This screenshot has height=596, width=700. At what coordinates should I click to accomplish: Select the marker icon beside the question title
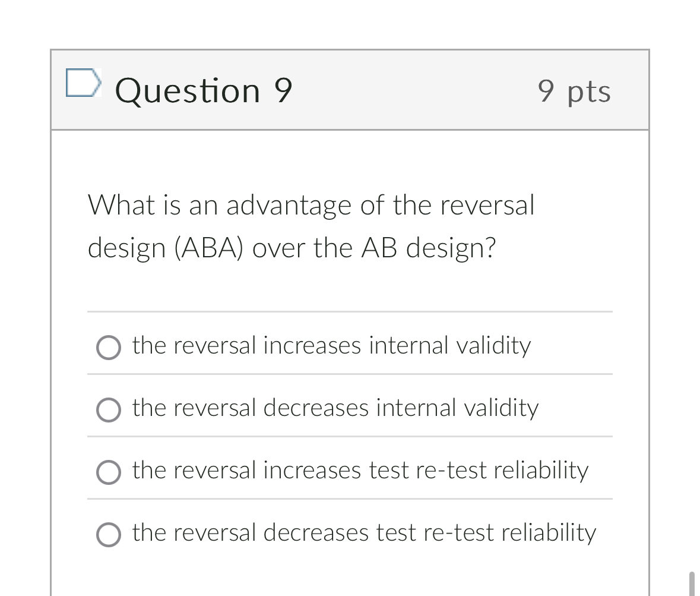tap(84, 83)
